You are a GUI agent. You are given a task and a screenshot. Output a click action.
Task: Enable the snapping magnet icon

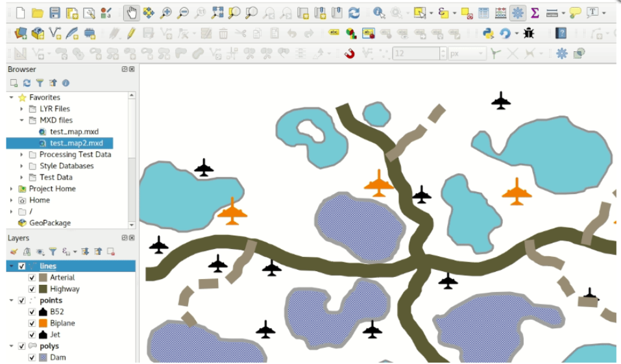[350, 54]
